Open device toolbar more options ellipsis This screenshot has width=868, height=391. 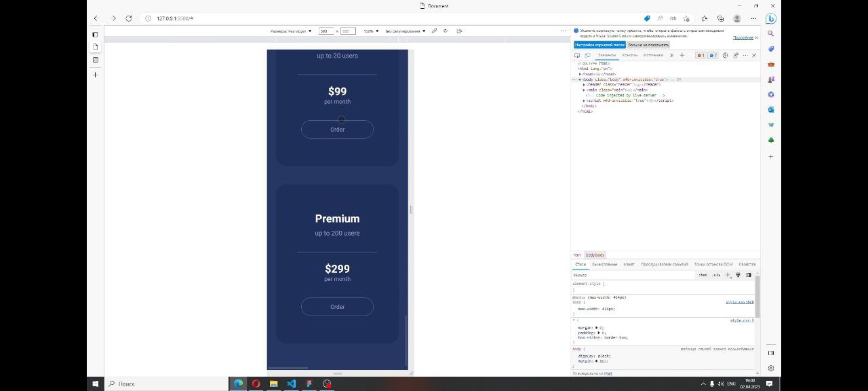coord(564,31)
